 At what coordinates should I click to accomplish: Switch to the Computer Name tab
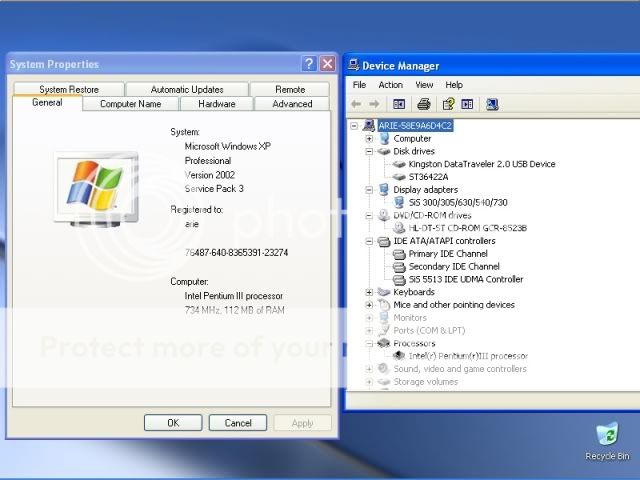[131, 104]
